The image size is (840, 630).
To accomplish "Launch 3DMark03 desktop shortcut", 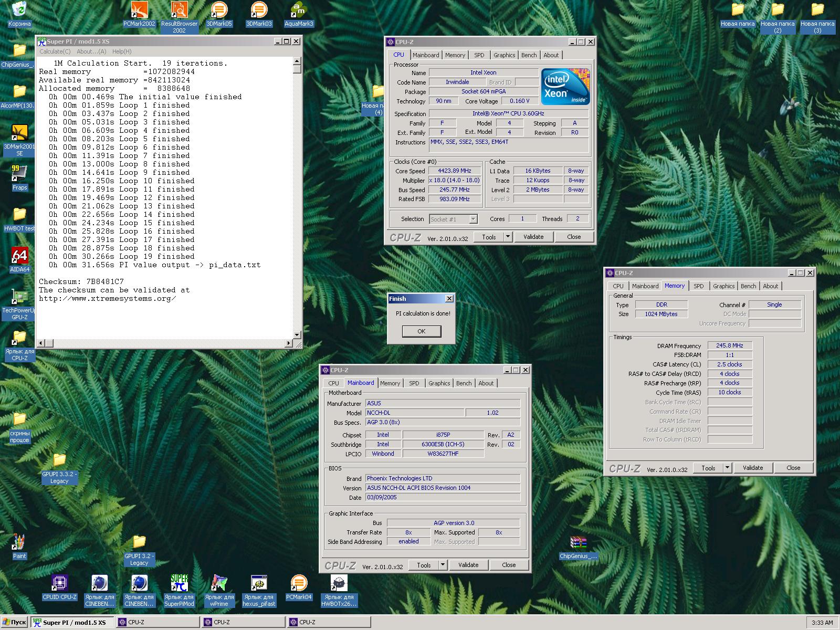I will 259,14.
